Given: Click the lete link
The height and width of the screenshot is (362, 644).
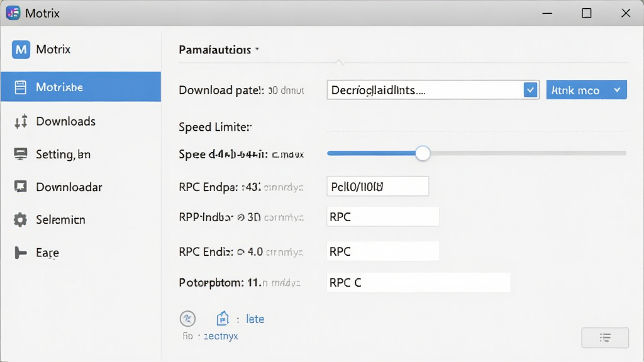Looking at the screenshot, I should tap(255, 319).
